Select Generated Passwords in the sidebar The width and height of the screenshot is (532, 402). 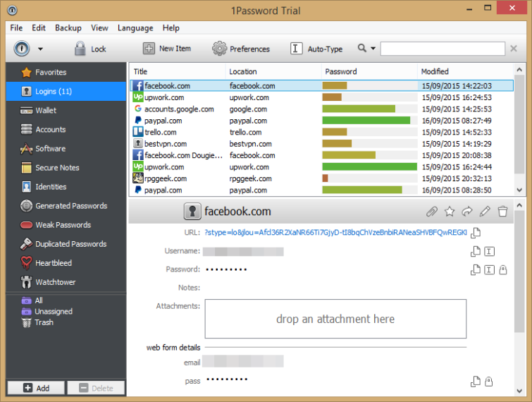click(x=66, y=206)
